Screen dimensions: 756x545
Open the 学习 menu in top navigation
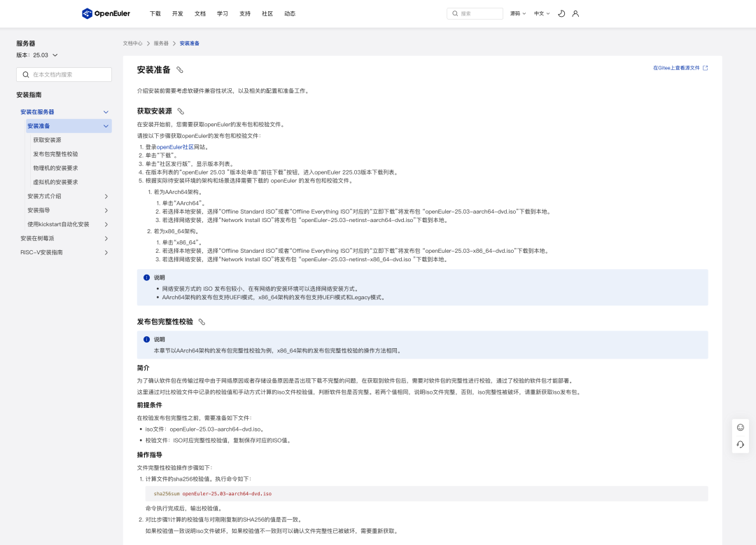(223, 13)
